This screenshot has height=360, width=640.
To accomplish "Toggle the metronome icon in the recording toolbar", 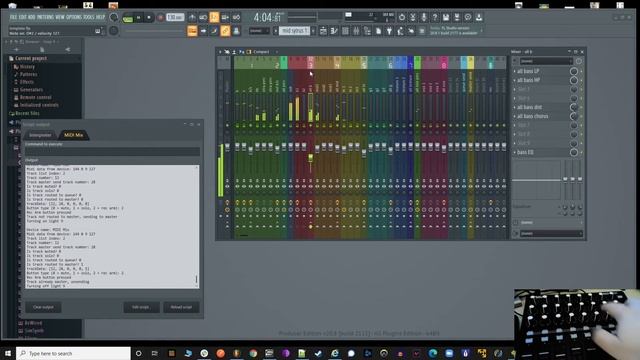I will click(192, 17).
